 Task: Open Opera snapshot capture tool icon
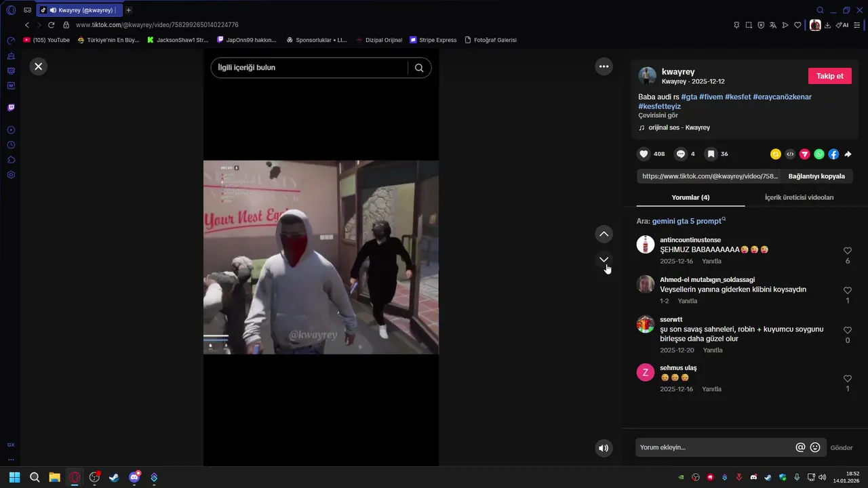[x=749, y=25]
